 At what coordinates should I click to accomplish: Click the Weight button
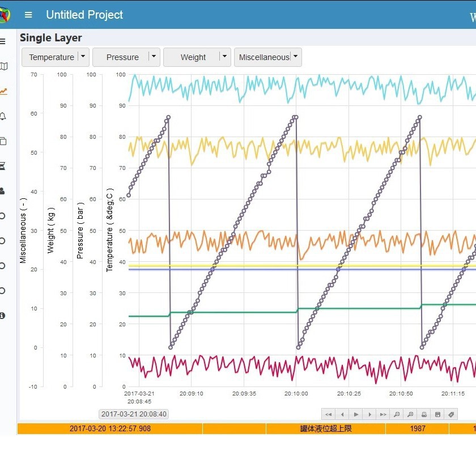[193, 57]
